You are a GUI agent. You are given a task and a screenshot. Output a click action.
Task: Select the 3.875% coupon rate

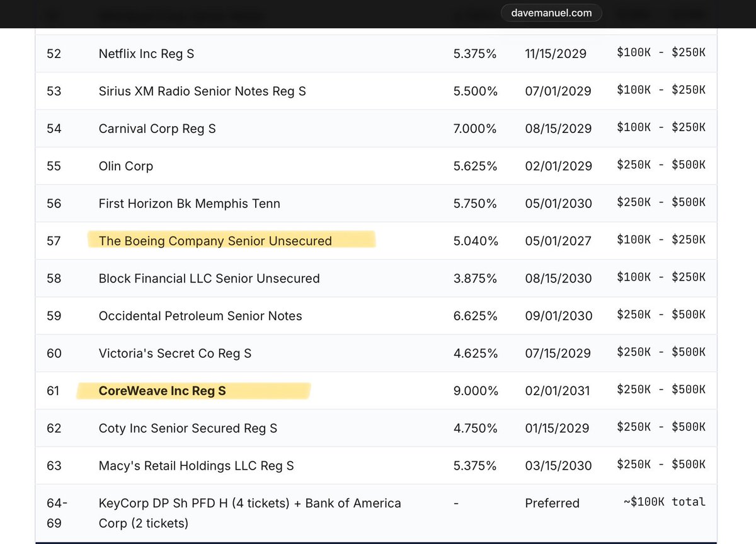(x=475, y=279)
